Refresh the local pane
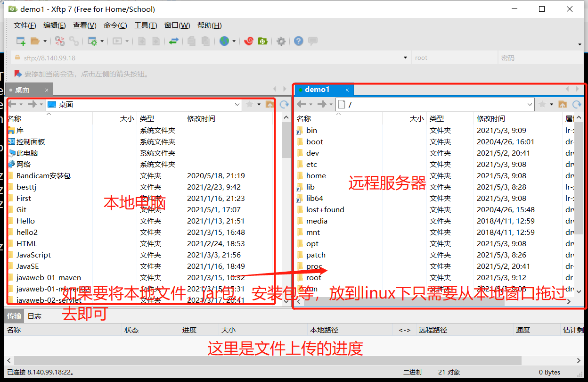Viewport: 588px width, 382px height. (x=284, y=104)
